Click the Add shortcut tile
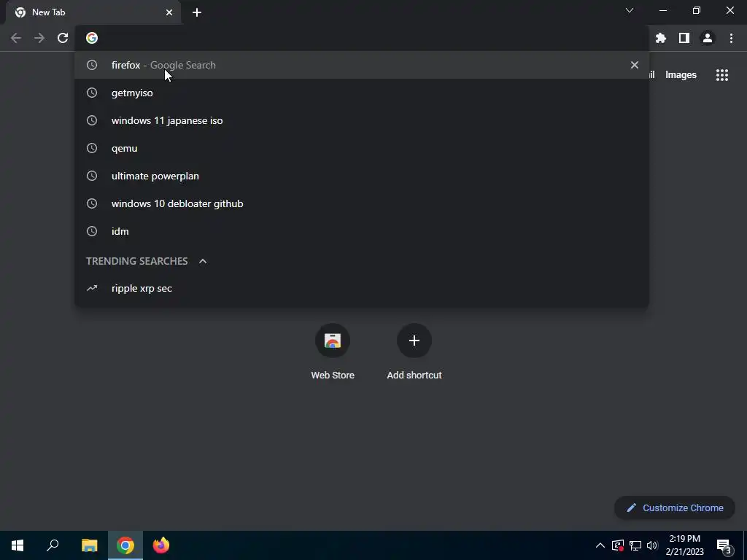 (x=414, y=351)
